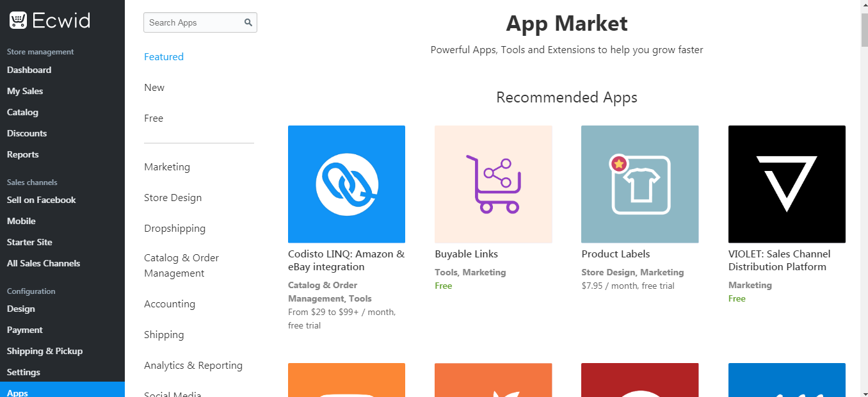Screen dimensions: 868x397
Task: Open the Marketing category
Action: [x=167, y=167]
